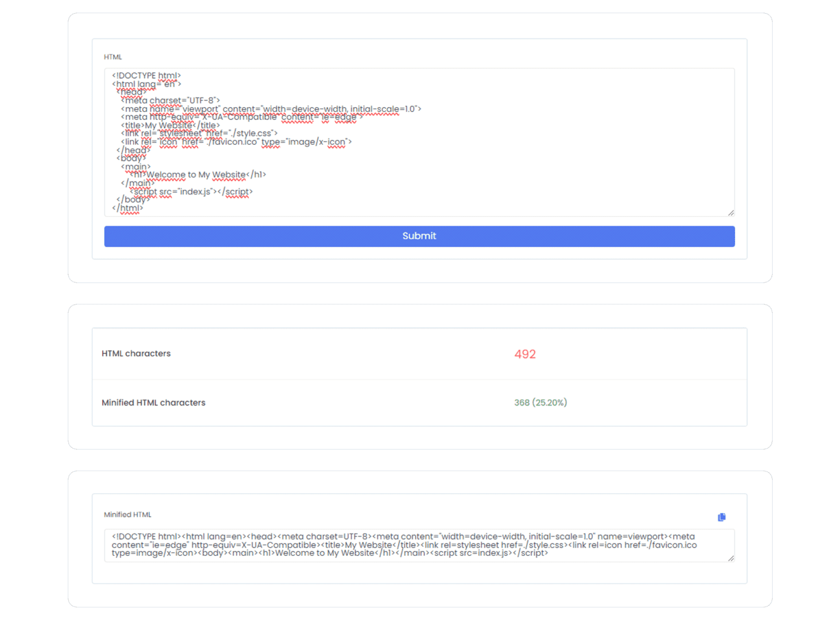Click inside the HTML input textarea
Viewport: 840px width, 621px height.
click(419, 142)
